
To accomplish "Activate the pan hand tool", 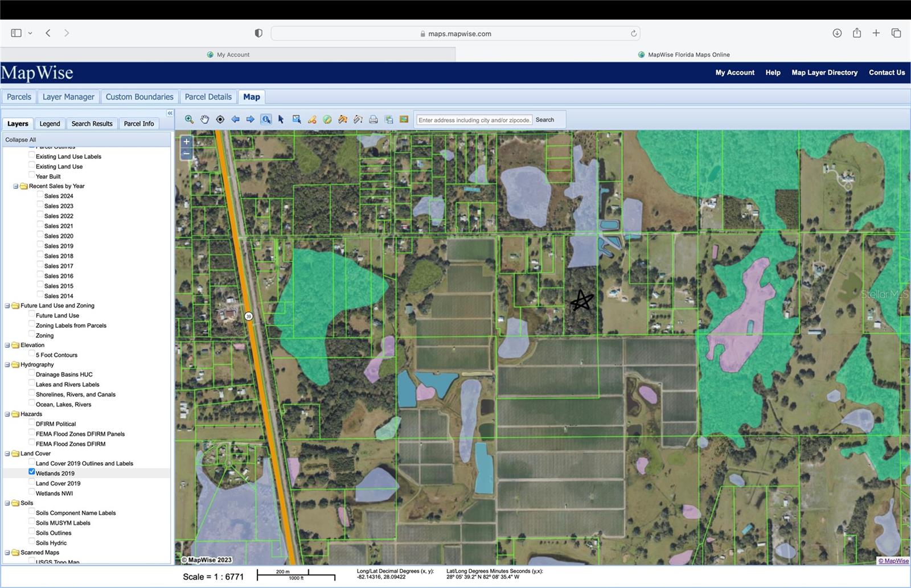I will click(204, 120).
